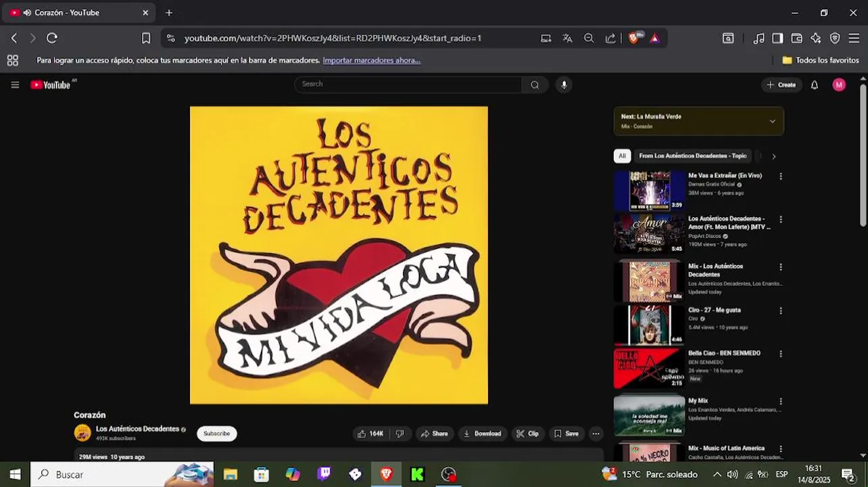Open the YouTube hamburger guide menu
The height and width of the screenshot is (487, 868).
click(15, 85)
